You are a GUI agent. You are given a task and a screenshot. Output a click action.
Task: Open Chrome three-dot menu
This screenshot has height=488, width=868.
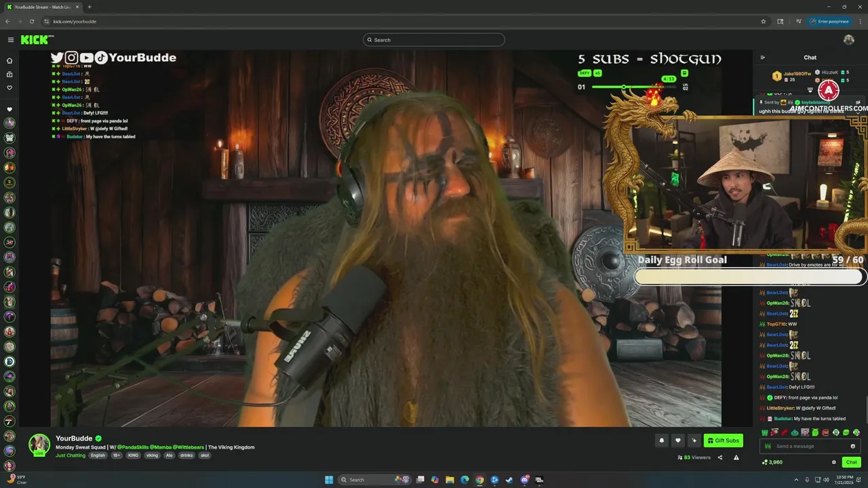click(x=860, y=21)
